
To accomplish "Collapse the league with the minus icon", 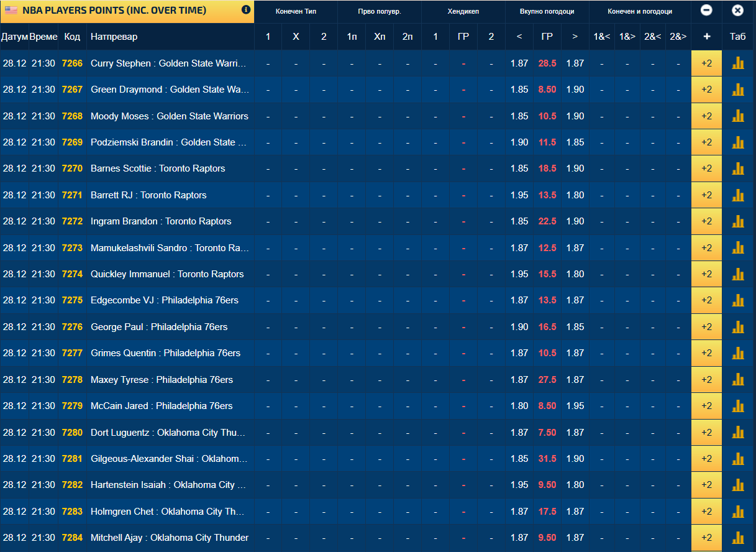I will coord(706,11).
